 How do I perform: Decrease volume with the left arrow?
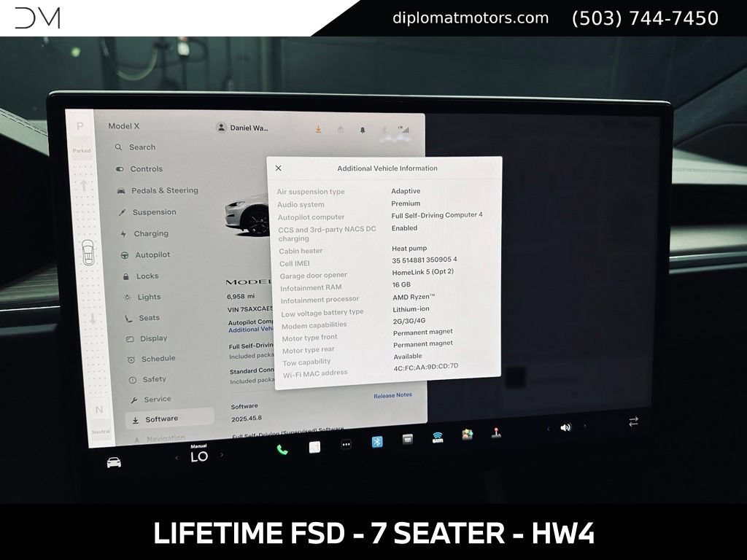[x=548, y=429]
